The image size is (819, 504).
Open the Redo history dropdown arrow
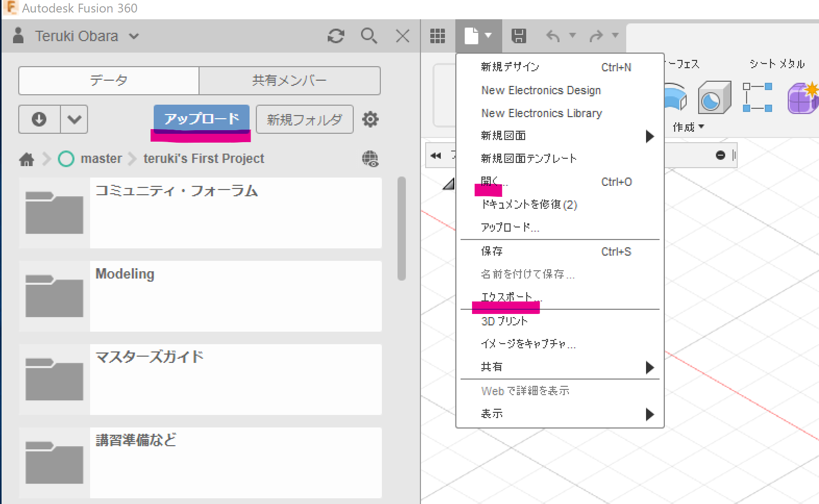(x=615, y=35)
